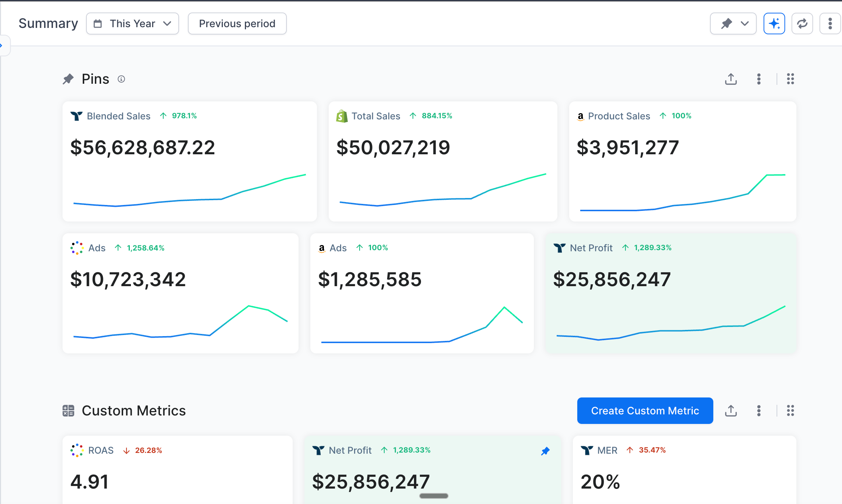
Task: Open the AI insights sparkle icon
Action: (774, 23)
